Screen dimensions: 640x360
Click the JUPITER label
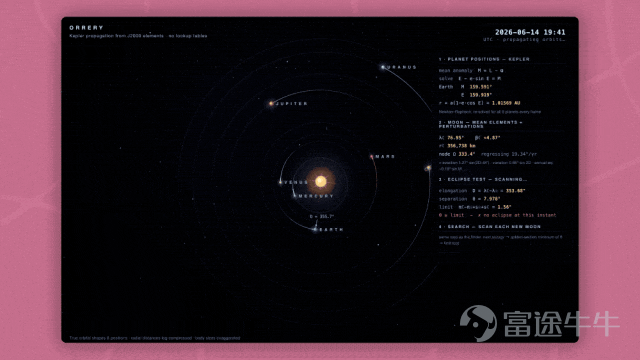click(x=292, y=104)
